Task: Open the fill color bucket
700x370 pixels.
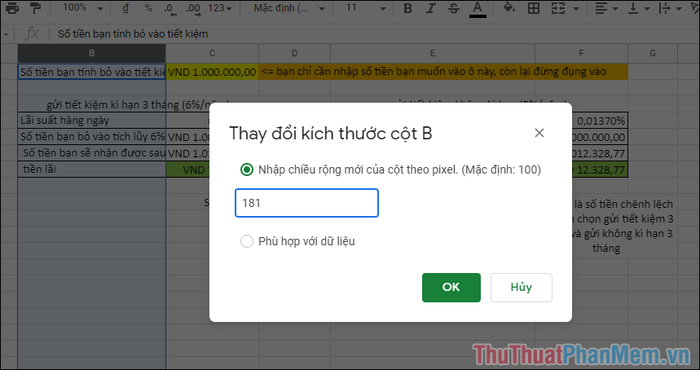Action: click(x=509, y=8)
